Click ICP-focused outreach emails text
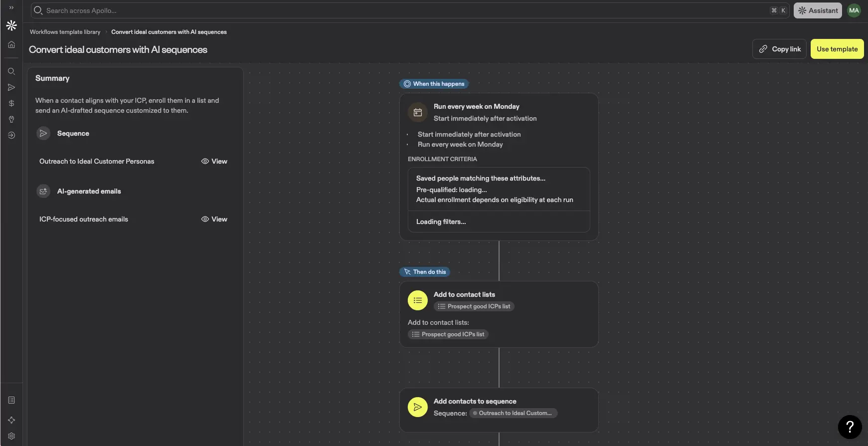This screenshot has width=868, height=446. tap(84, 219)
